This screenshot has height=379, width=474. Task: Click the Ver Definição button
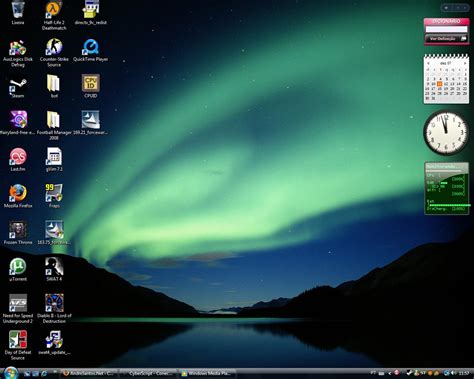(x=446, y=39)
